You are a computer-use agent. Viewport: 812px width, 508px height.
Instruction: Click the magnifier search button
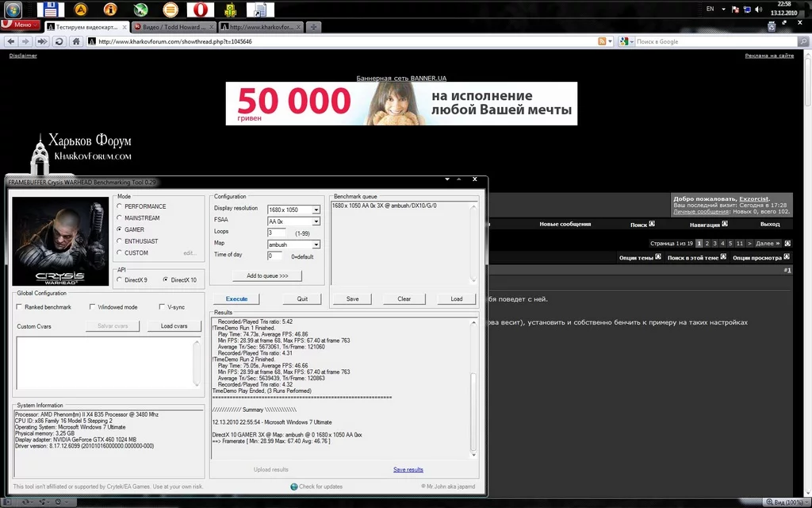(803, 41)
